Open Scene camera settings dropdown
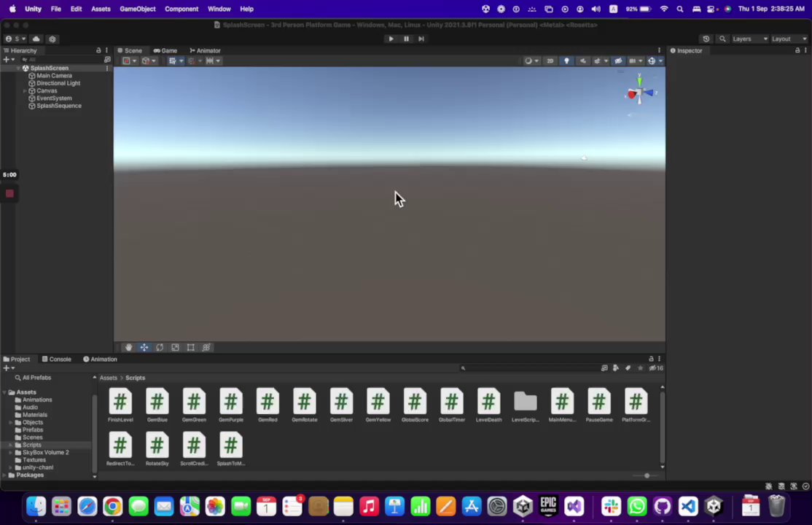This screenshot has height=525, width=812. point(636,61)
